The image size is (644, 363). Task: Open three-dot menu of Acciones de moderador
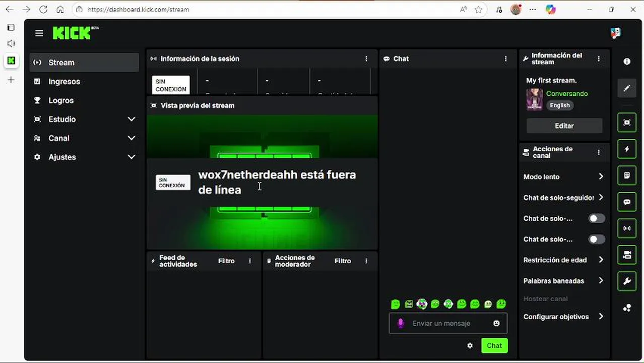coord(366,261)
